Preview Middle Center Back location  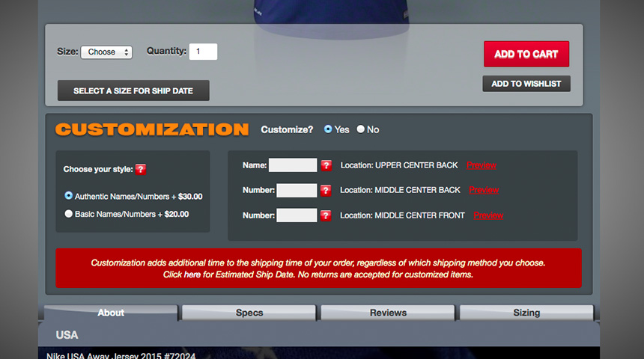[484, 190]
